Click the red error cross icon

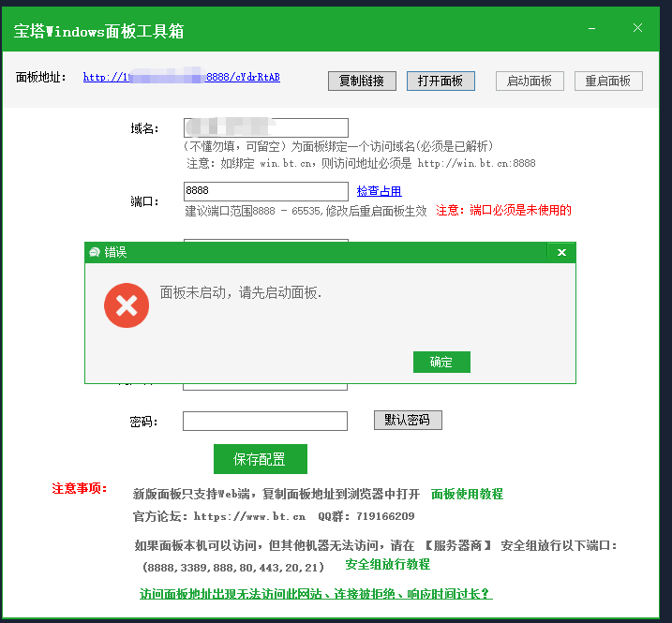point(127,305)
